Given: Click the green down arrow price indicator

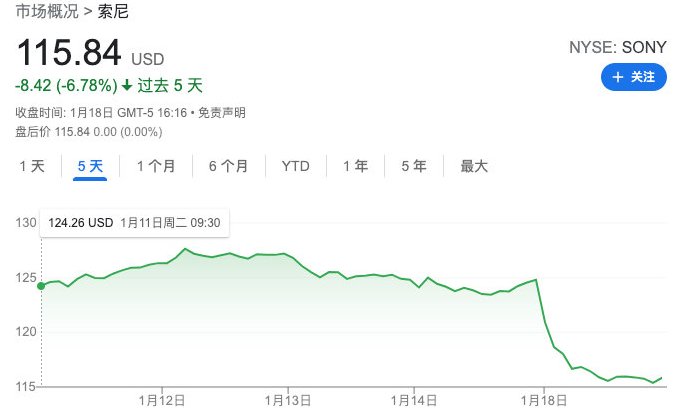Looking at the screenshot, I should (x=127, y=86).
